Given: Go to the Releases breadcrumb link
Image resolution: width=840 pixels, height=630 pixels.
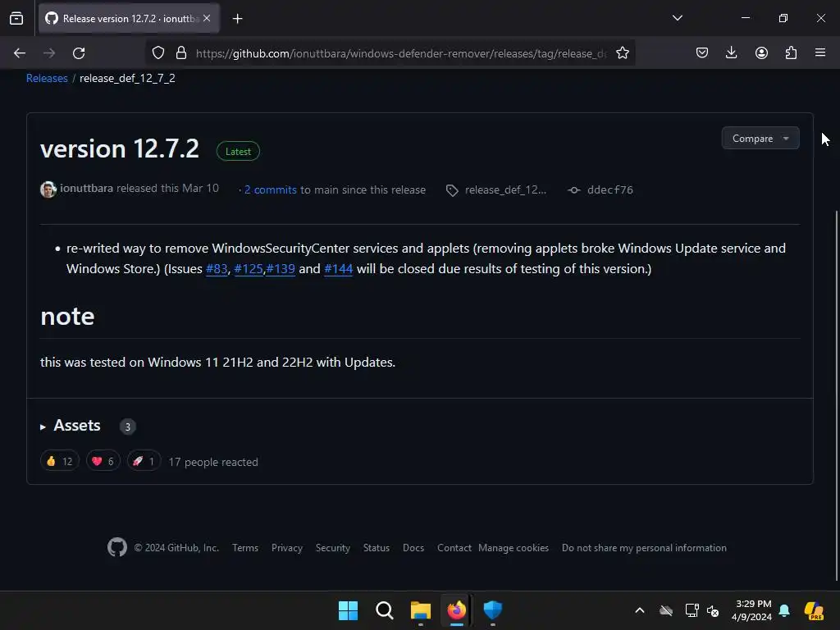Looking at the screenshot, I should [x=47, y=78].
